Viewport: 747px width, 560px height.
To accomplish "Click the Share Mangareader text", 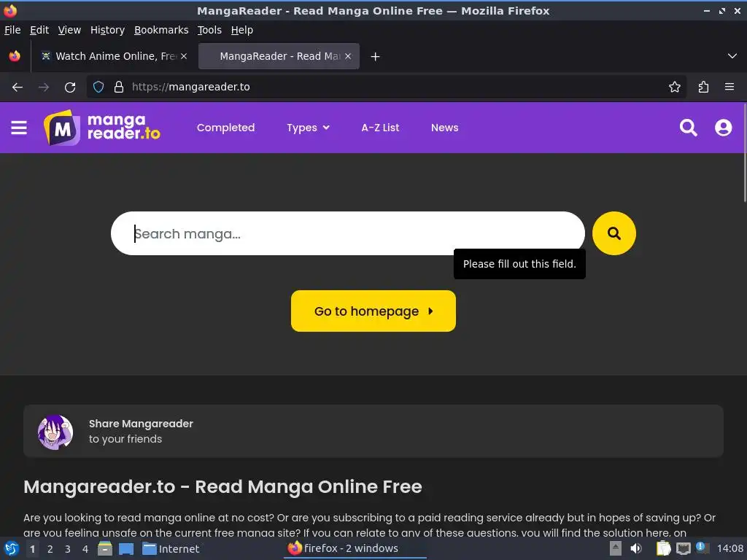I will coord(141,424).
